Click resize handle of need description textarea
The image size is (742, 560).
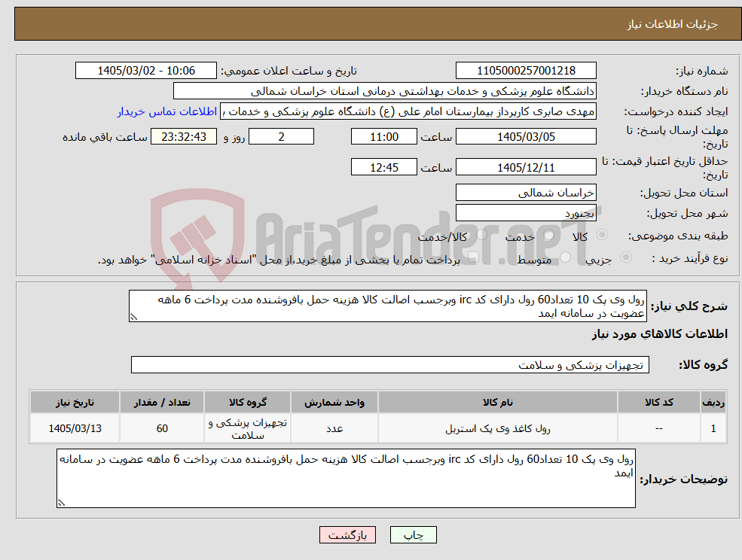133,318
